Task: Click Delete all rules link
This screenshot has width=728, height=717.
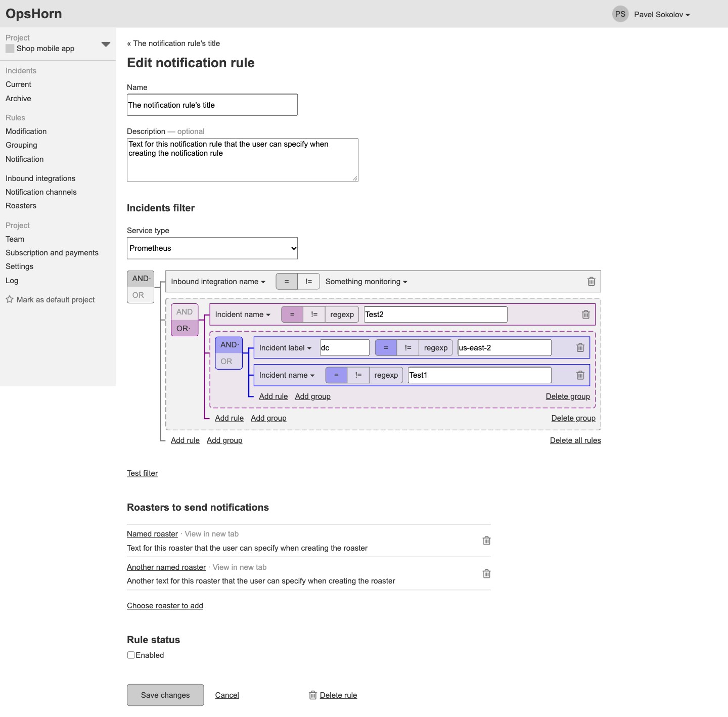Action: [x=575, y=440]
